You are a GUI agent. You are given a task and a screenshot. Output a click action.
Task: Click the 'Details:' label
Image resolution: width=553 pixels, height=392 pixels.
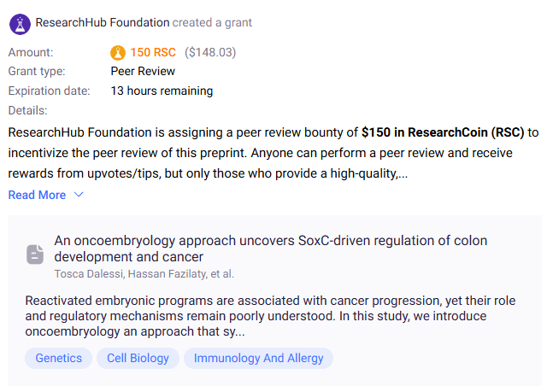(x=27, y=111)
